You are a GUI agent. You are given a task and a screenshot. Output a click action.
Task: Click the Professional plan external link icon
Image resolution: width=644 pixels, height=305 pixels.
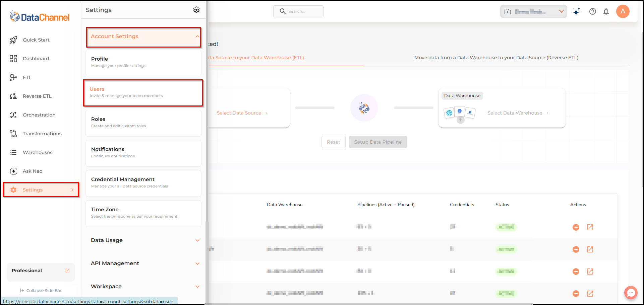(67, 271)
